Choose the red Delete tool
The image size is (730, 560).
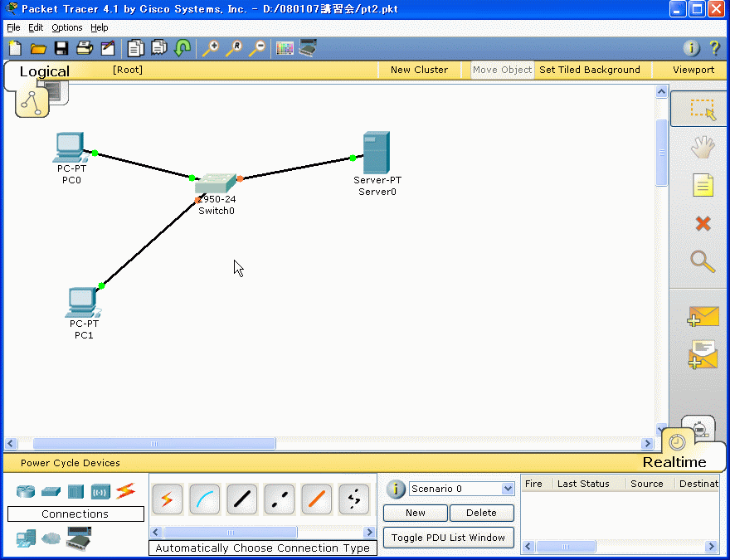pos(703,223)
